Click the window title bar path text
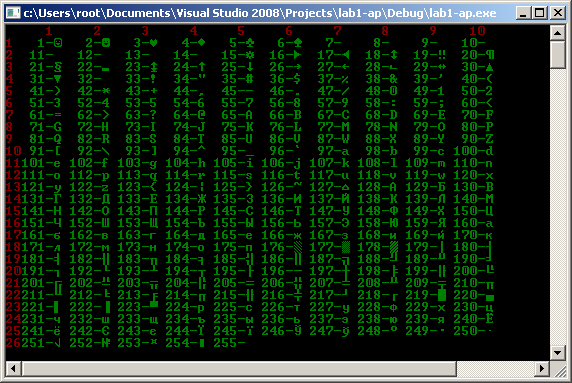 click(x=260, y=13)
